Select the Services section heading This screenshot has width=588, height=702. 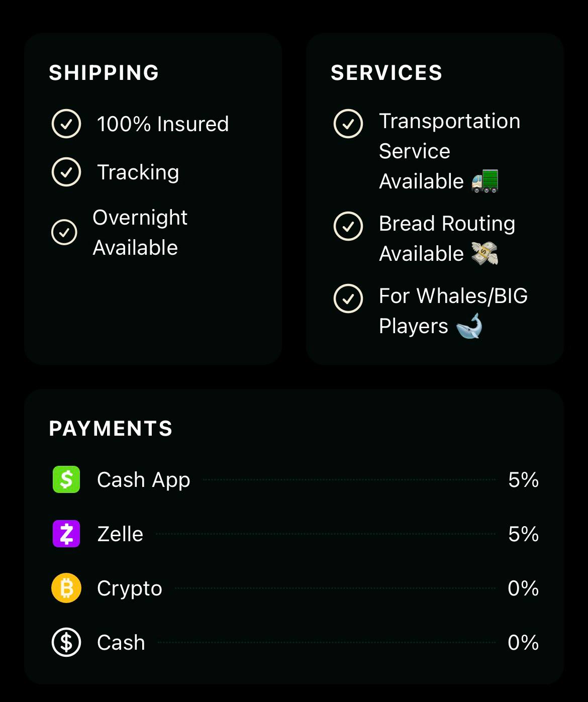pos(386,73)
